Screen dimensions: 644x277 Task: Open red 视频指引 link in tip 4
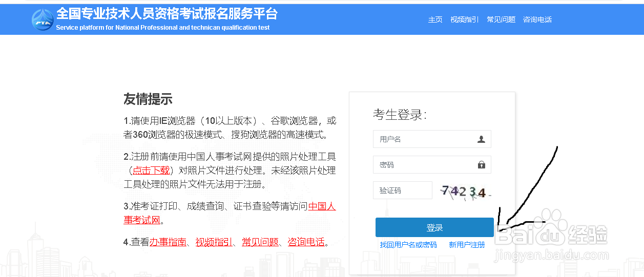[x=214, y=242]
